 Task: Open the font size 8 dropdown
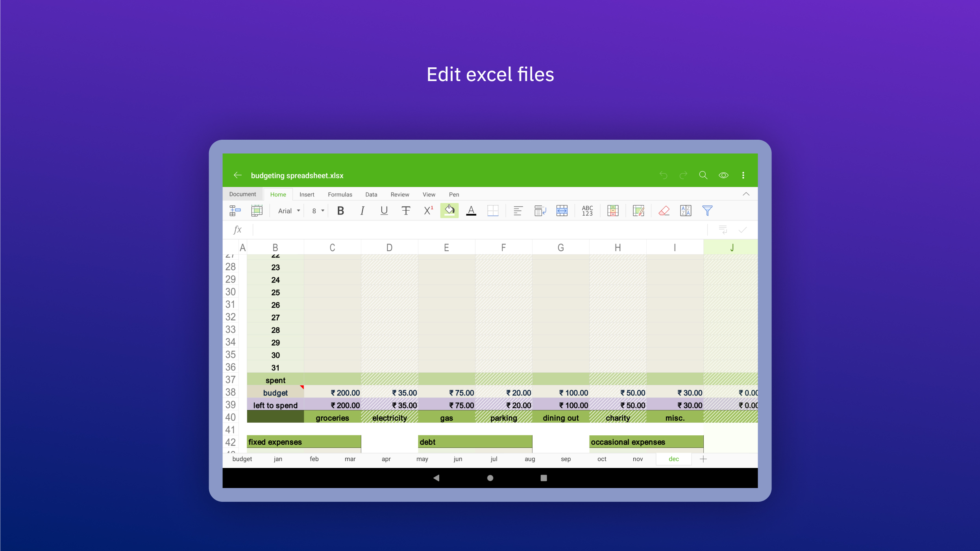pyautogui.click(x=318, y=211)
